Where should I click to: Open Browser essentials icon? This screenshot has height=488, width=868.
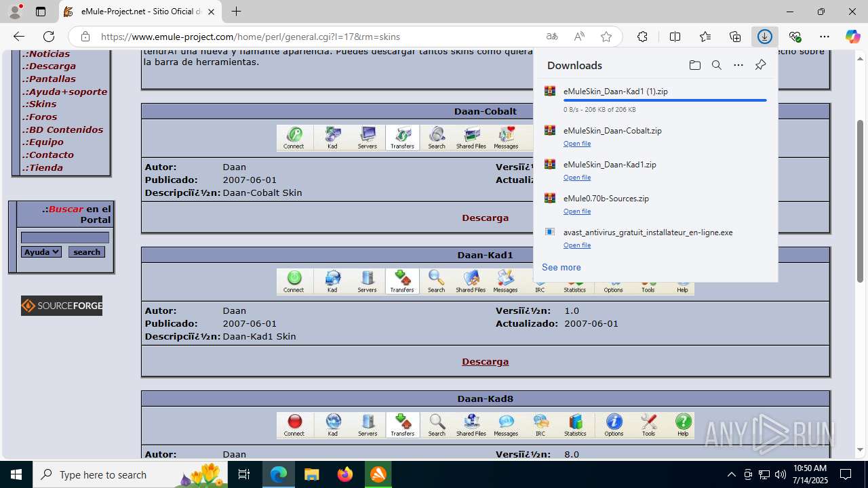(795, 37)
